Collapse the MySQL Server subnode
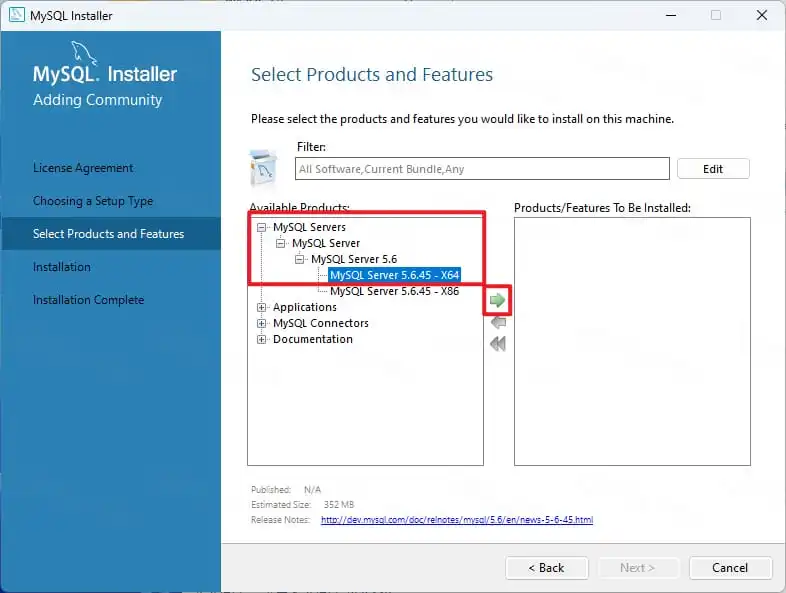The height and width of the screenshot is (593, 786). coord(280,244)
